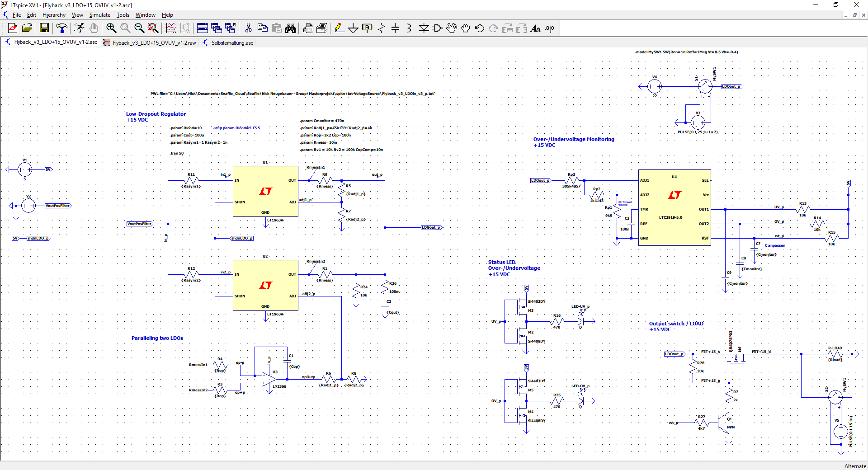
Task: Create a new schematic from the toolbar
Action: (x=13, y=28)
